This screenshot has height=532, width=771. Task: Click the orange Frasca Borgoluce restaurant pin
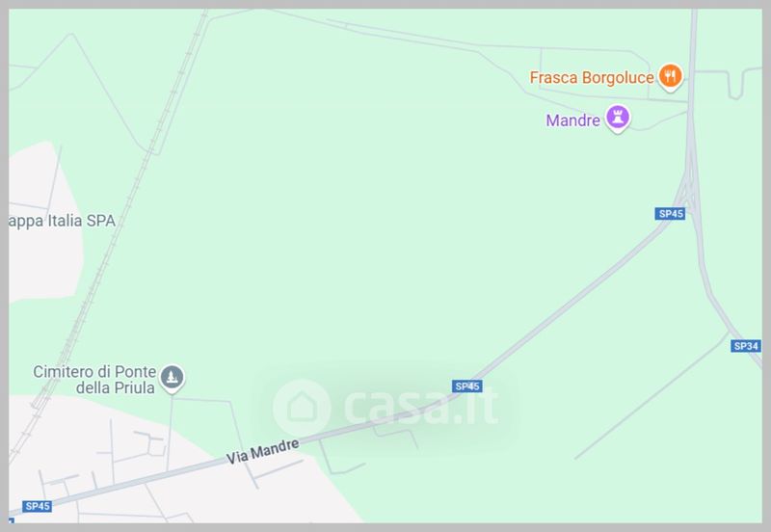tap(670, 77)
